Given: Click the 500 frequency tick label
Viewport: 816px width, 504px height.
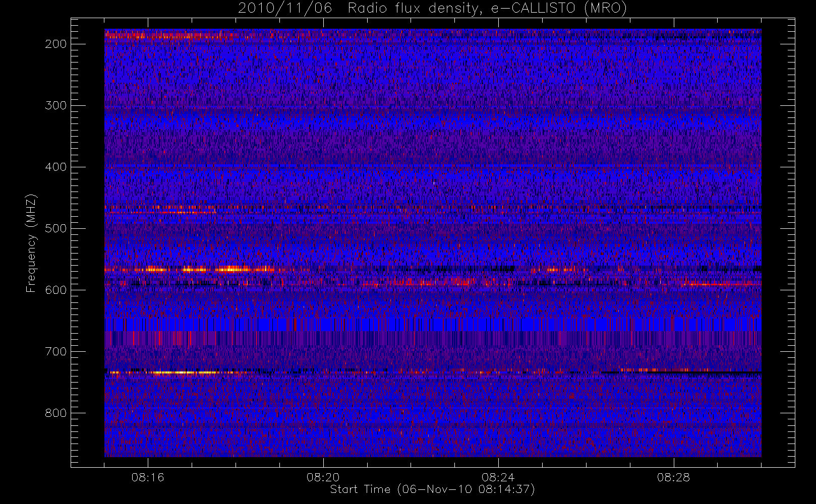Looking at the screenshot, I should point(55,228).
